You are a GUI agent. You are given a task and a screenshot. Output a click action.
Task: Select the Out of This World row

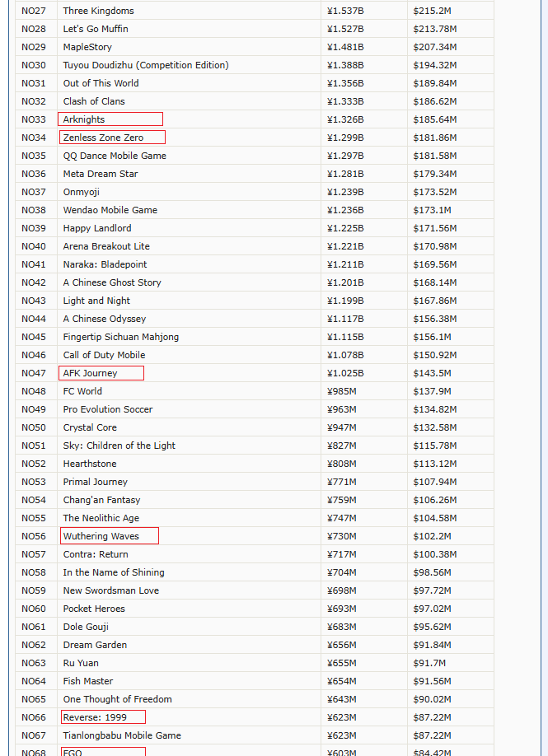[255, 83]
